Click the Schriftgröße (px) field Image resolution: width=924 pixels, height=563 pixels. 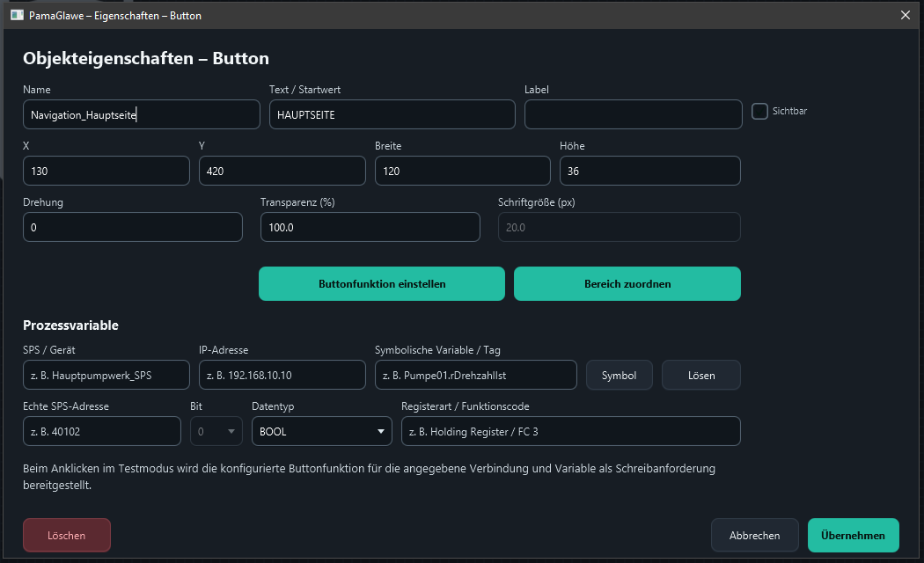(620, 227)
